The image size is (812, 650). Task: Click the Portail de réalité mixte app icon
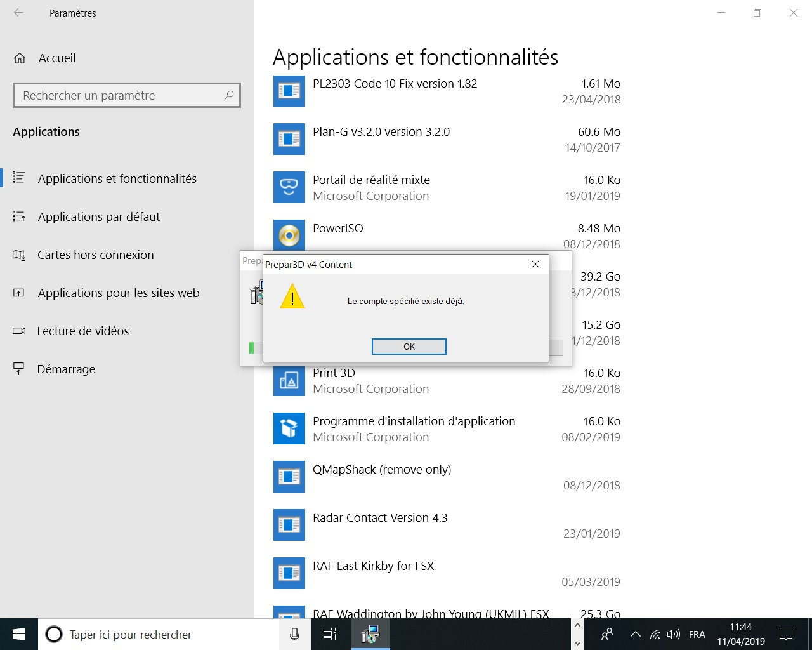point(289,187)
